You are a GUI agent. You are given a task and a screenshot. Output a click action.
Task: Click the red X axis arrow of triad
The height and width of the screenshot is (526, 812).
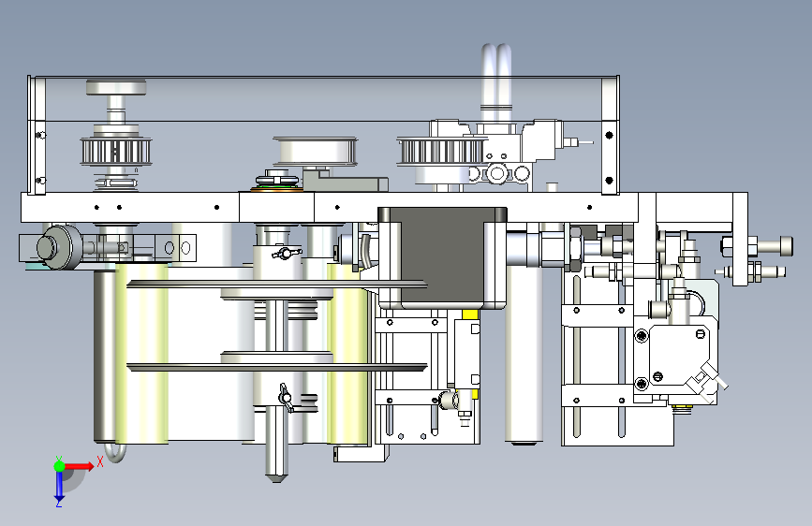click(x=79, y=466)
